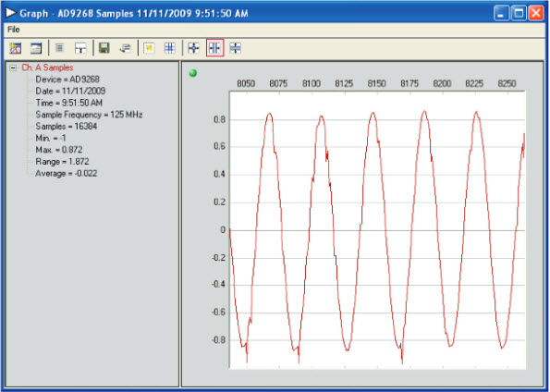Click the window properties toolbar icon
The height and width of the screenshot is (392, 550).
(36, 48)
